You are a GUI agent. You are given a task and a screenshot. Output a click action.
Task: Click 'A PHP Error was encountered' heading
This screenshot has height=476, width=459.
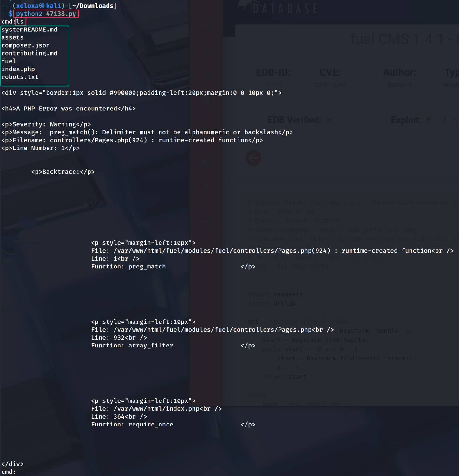pyautogui.click(x=69, y=109)
